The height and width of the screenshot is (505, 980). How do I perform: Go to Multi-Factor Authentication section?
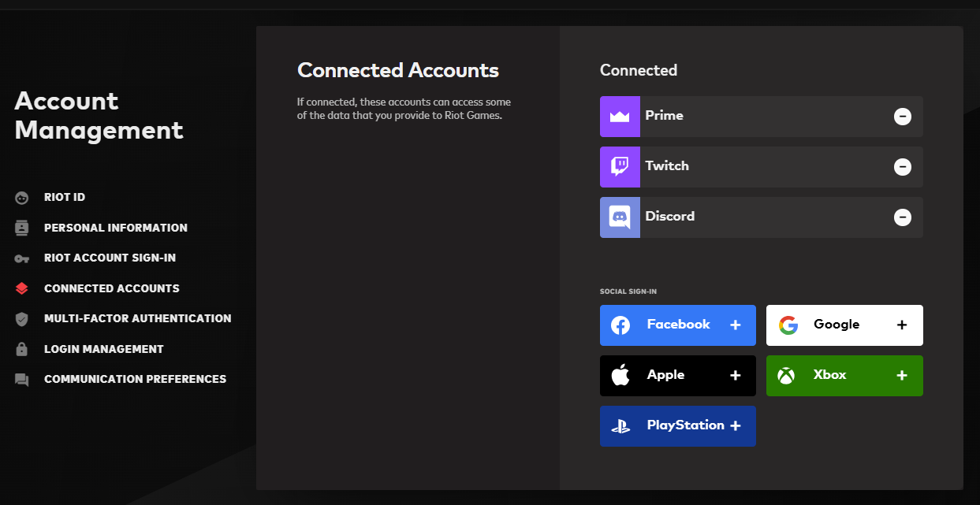(138, 319)
